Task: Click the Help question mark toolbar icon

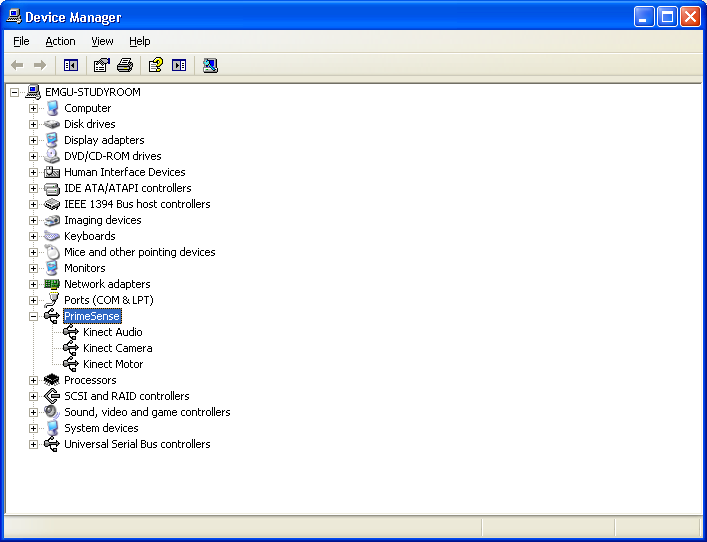Action: pyautogui.click(x=156, y=65)
